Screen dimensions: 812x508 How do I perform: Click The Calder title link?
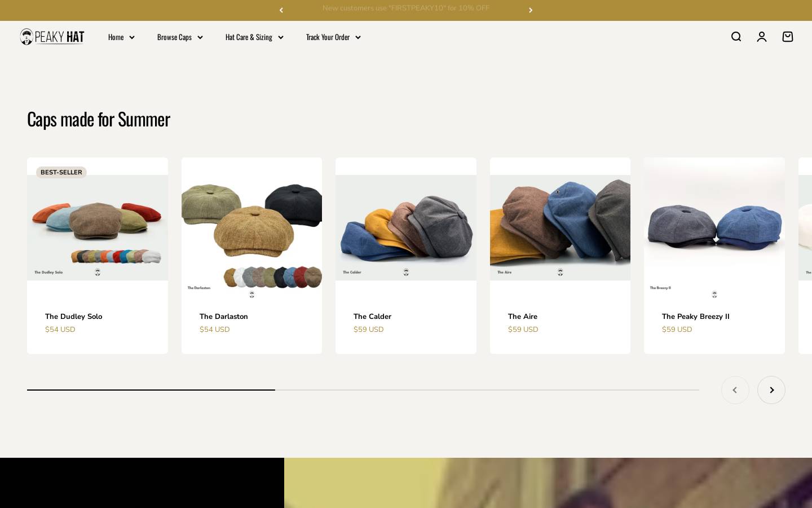click(x=372, y=317)
